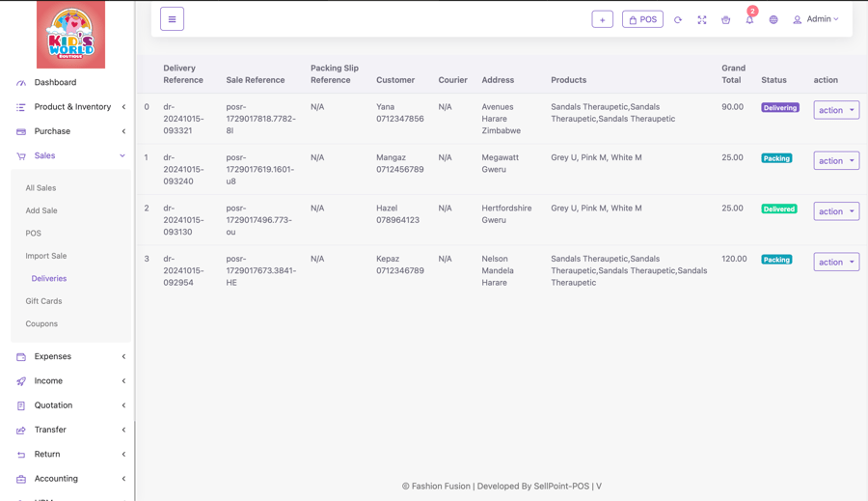The image size is (868, 501).
Task: Expand the Product & Inventory menu
Action: coord(71,107)
